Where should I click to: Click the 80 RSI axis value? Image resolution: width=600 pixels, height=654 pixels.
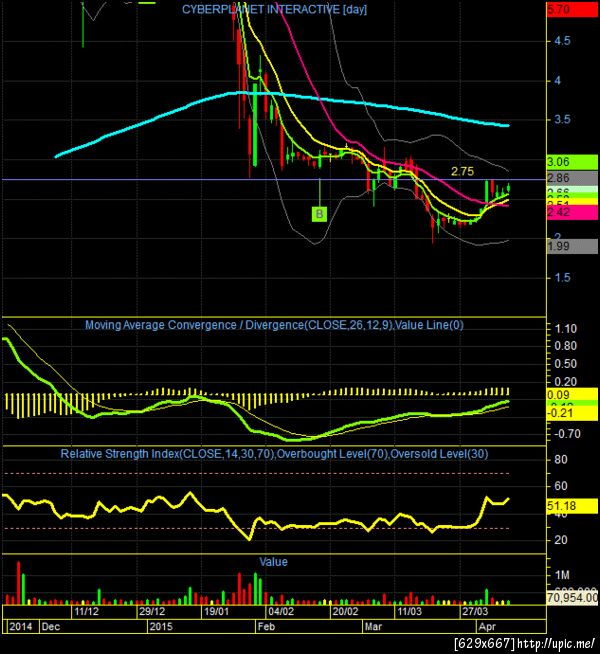tap(561, 460)
